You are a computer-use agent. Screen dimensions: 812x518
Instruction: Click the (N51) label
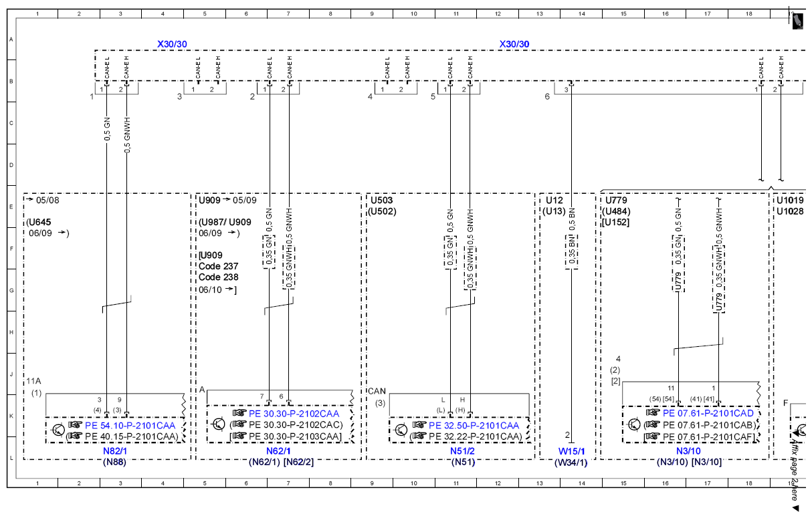click(x=463, y=462)
